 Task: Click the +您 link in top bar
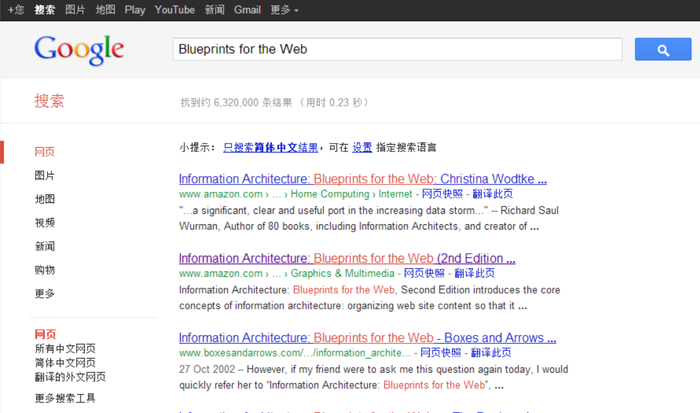[x=14, y=9]
